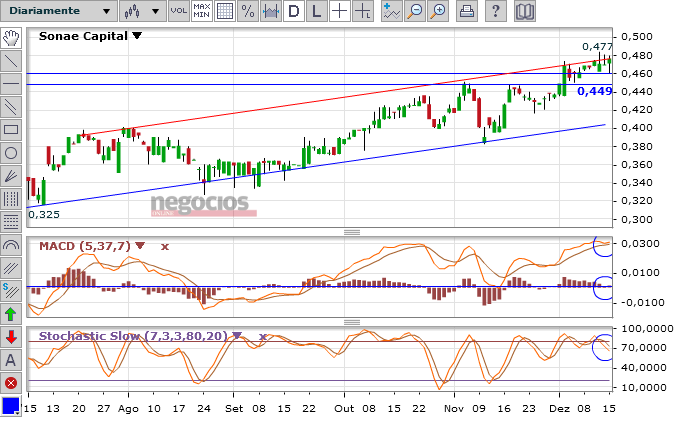Image resolution: width=676 pixels, height=421 pixels.
Task: Place a green up arrow marker
Action: click(11, 314)
